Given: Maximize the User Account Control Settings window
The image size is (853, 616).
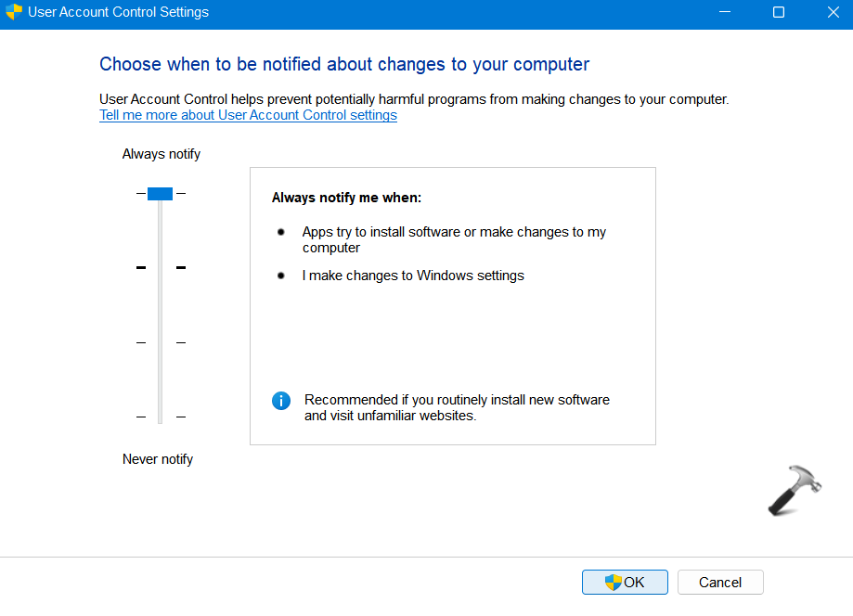Looking at the screenshot, I should 779,12.
